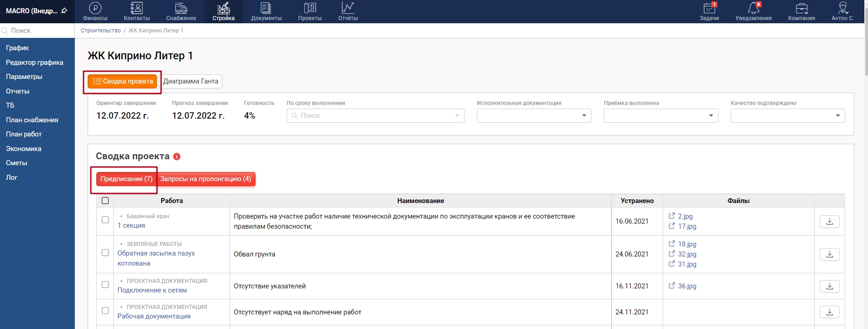Viewport: 868px width, 329px height.
Task: Open the Контакты icon in top bar
Action: point(136,9)
